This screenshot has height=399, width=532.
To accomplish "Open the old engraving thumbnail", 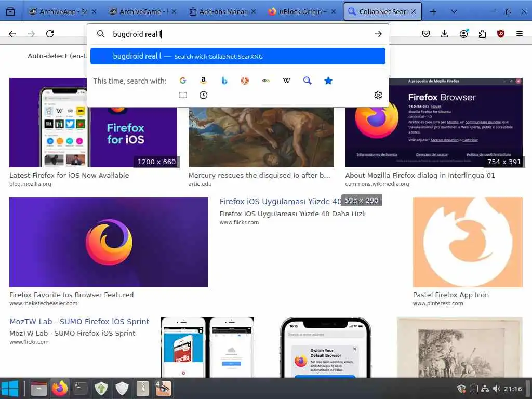I will [x=460, y=348].
